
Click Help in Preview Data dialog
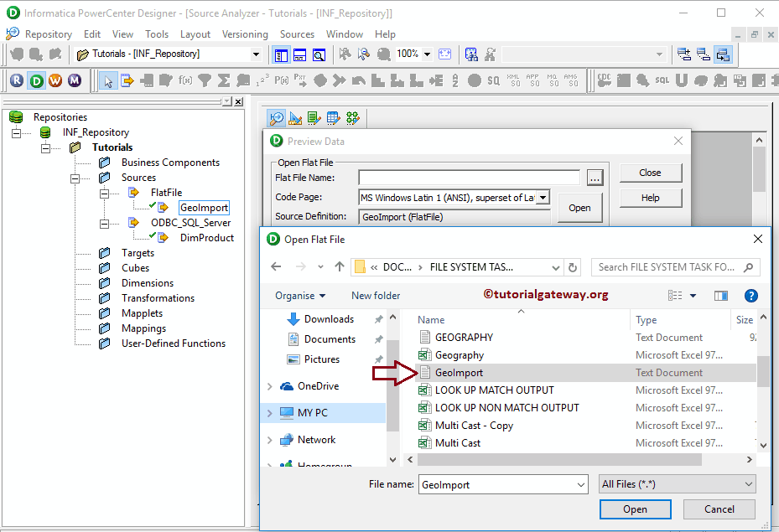[651, 198]
